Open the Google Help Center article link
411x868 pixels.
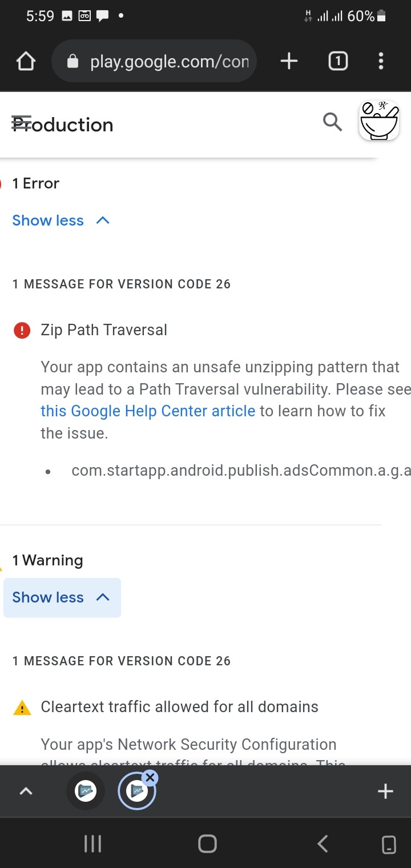pos(148,411)
